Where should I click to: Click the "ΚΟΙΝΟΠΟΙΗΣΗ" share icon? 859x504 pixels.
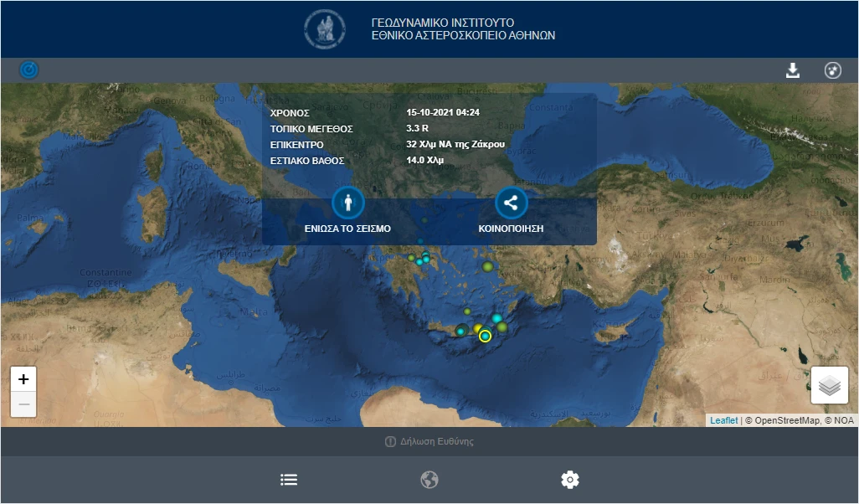[511, 203]
